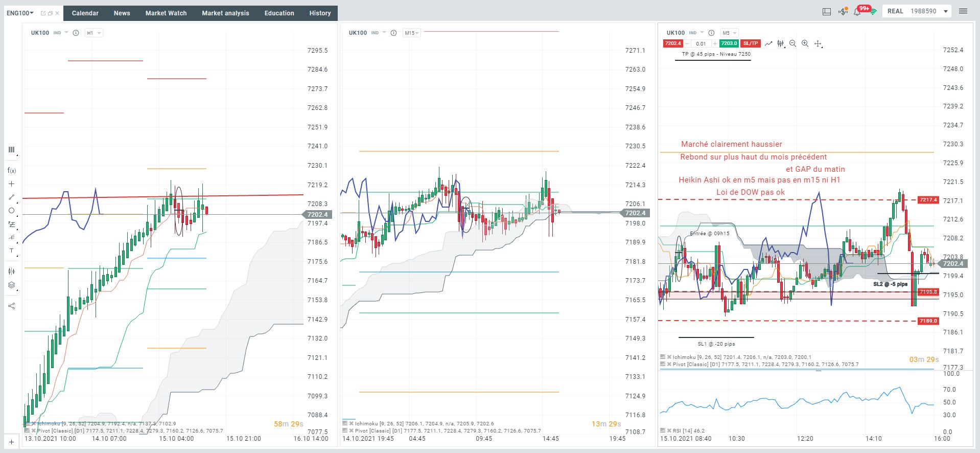The width and height of the screenshot is (980, 453).
Task: Open settings for H1 Ichimoku indicator legend
Action: 27,423
